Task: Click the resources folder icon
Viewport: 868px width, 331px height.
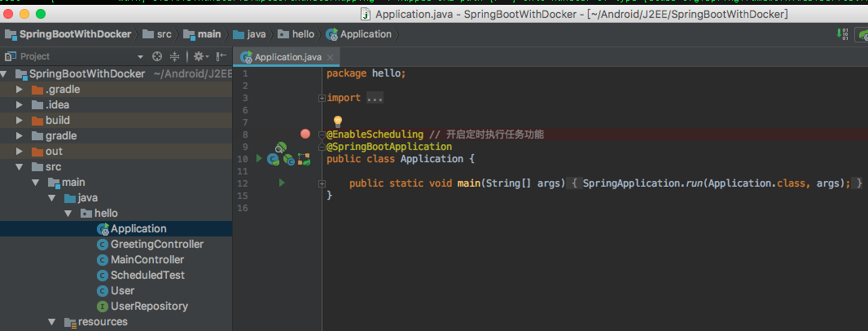Action: 70,322
